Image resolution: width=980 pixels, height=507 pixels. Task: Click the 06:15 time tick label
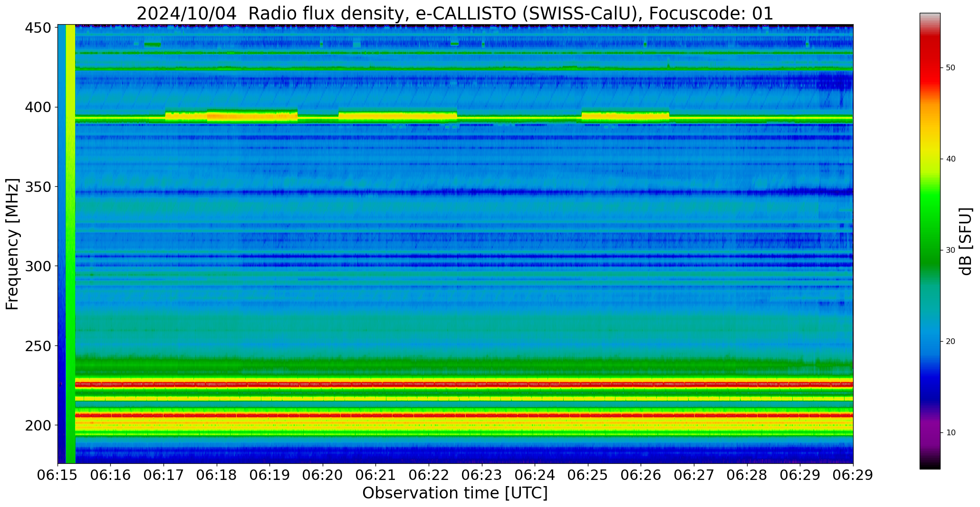click(x=58, y=475)
